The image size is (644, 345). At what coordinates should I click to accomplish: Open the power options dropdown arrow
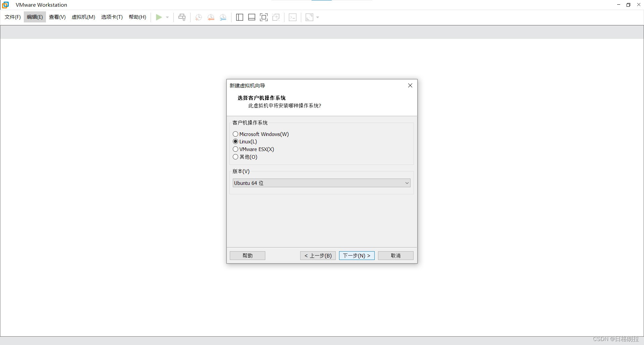coord(167,17)
